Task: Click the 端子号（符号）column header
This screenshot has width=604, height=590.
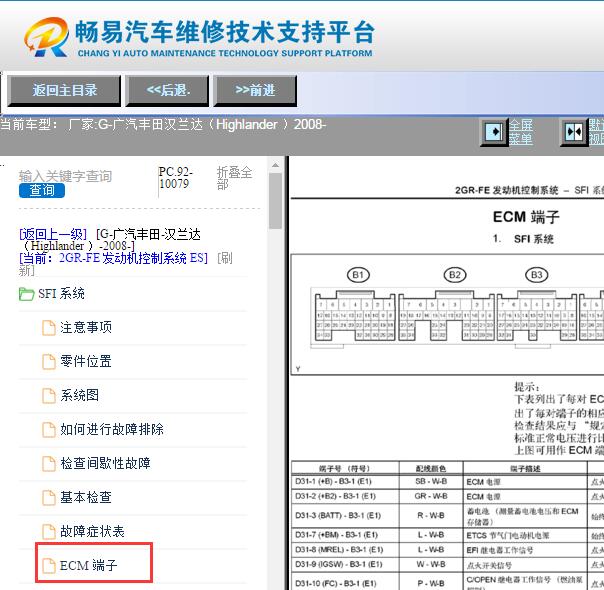Action: pos(345,468)
